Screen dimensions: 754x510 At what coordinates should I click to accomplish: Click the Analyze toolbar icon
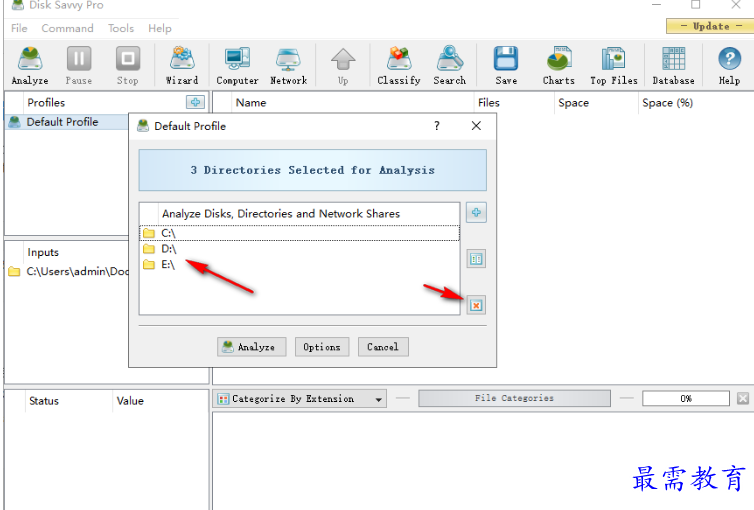(30, 66)
